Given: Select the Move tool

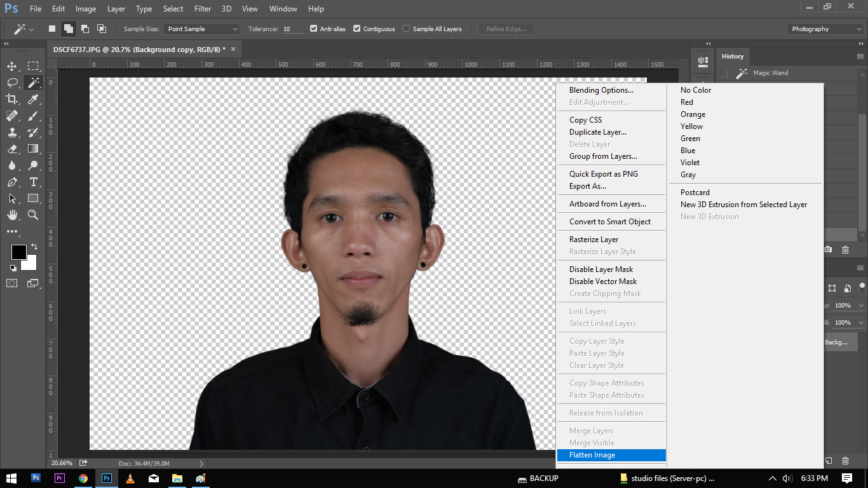Looking at the screenshot, I should point(12,67).
